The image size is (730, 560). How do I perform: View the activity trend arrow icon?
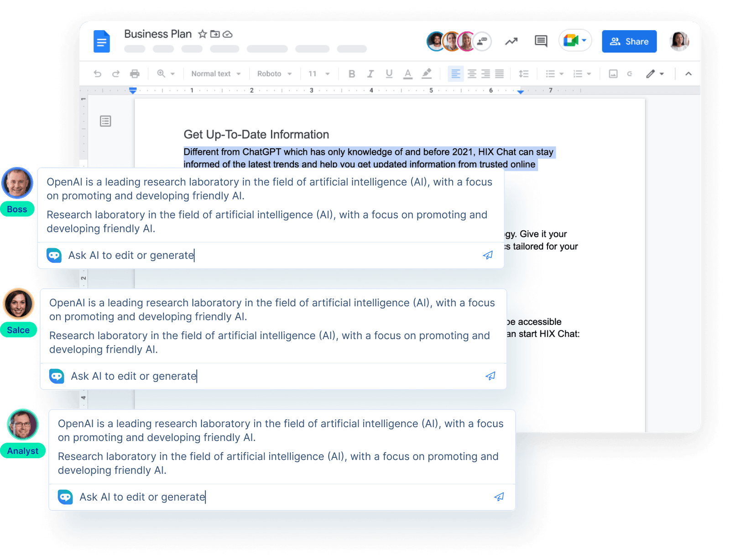click(x=511, y=42)
